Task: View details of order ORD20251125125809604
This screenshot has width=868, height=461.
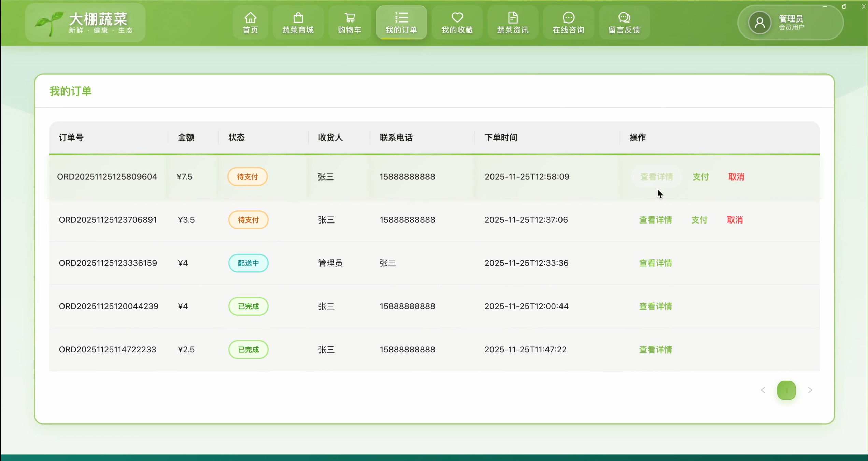Action: coord(656,177)
